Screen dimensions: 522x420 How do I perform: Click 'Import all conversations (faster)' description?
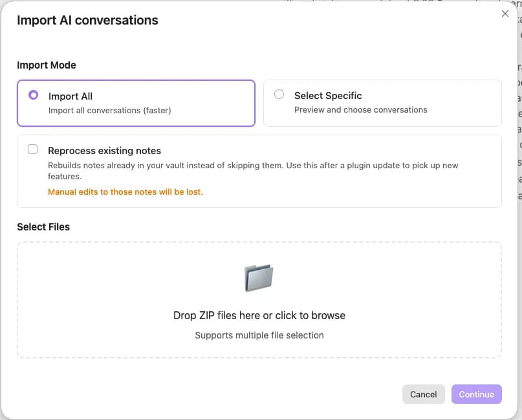coord(110,110)
